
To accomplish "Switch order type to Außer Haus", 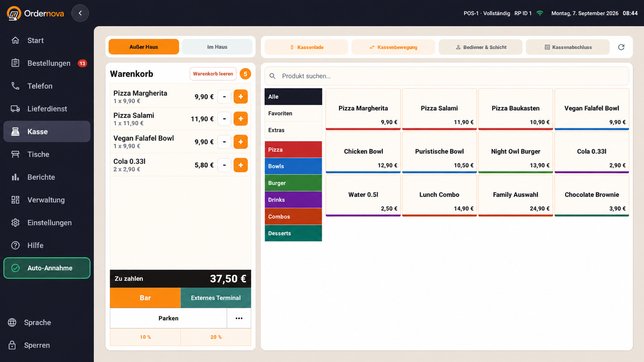I will (144, 47).
